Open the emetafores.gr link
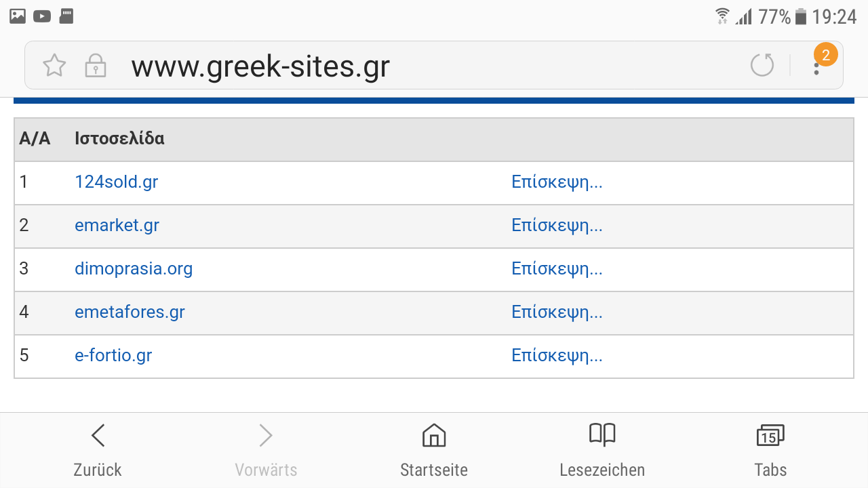 [x=130, y=312]
